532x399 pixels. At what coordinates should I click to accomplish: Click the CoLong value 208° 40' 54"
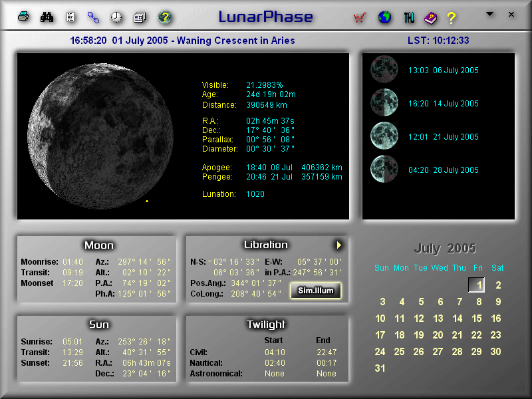[x=256, y=294]
